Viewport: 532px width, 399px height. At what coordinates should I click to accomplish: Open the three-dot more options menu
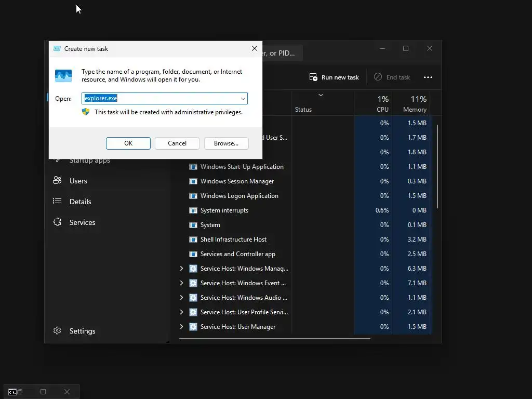[428, 77]
